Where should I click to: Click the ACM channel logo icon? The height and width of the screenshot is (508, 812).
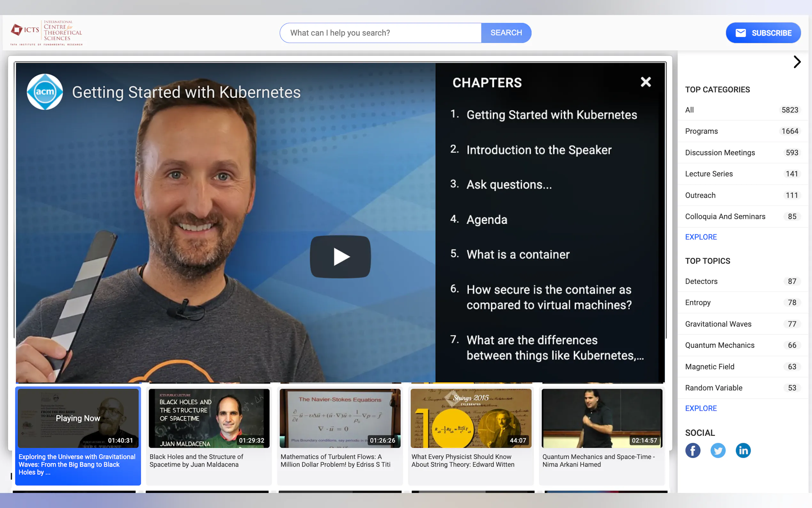(45, 92)
